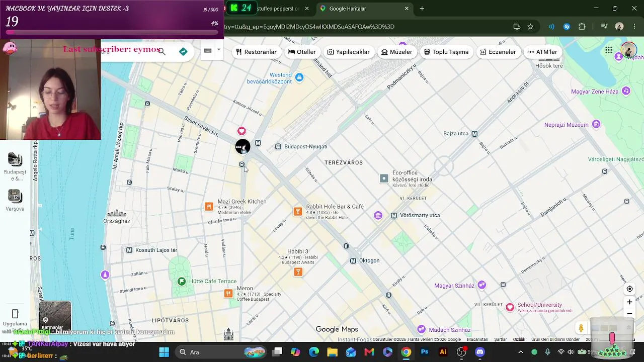Select the Meron coffee pin
Image resolution: width=644 pixels, height=362 pixels.
228,293
